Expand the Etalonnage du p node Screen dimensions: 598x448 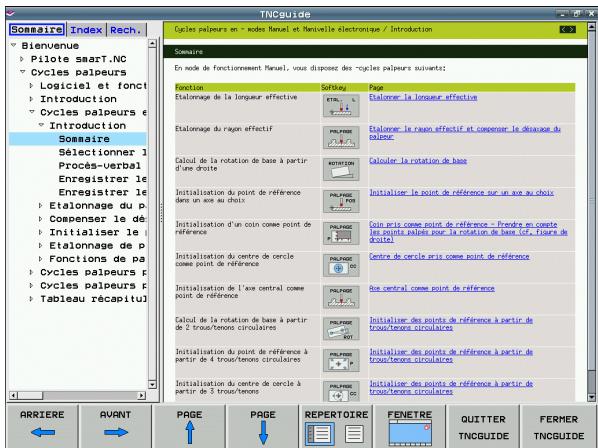(x=40, y=206)
